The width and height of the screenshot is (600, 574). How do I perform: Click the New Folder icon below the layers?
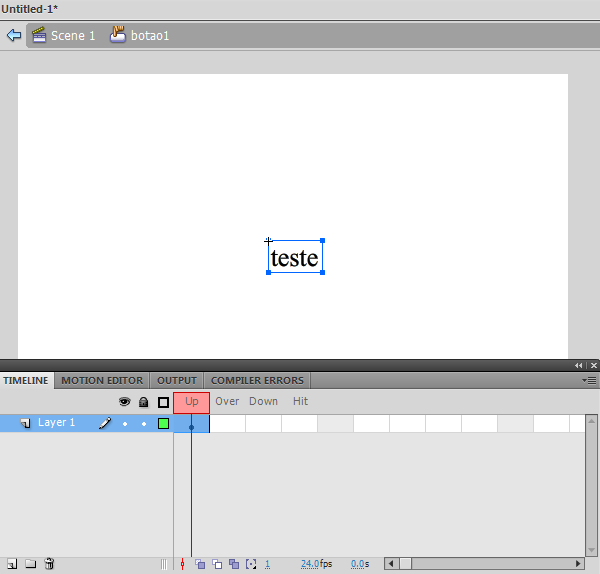click(x=30, y=564)
